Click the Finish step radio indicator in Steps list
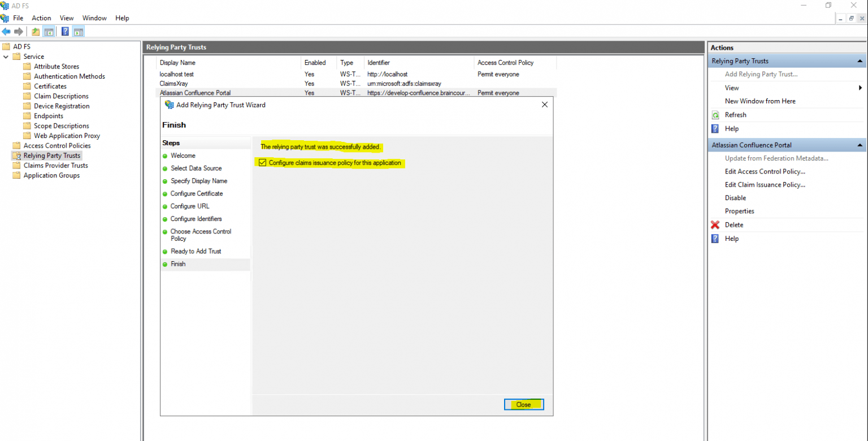This screenshot has height=441, width=868. 163,264
